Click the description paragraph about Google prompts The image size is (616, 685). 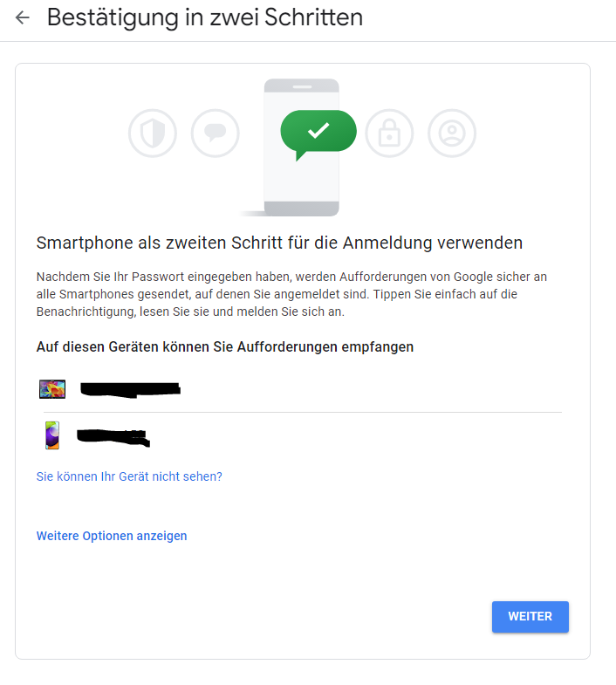[291, 294]
